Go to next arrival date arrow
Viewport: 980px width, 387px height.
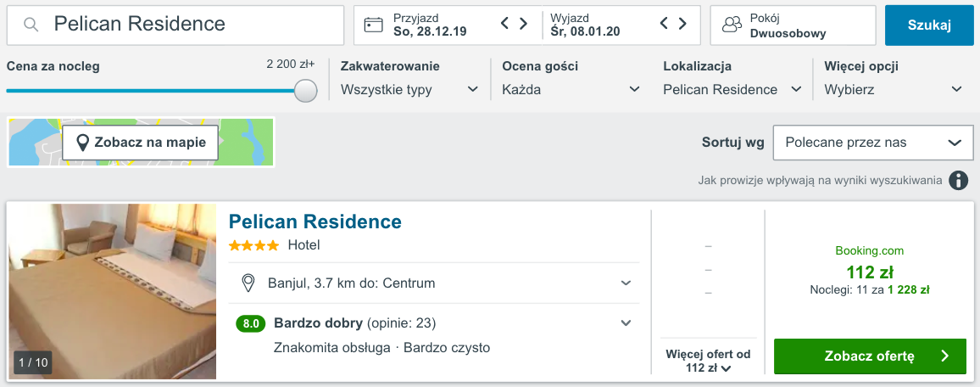point(524,24)
